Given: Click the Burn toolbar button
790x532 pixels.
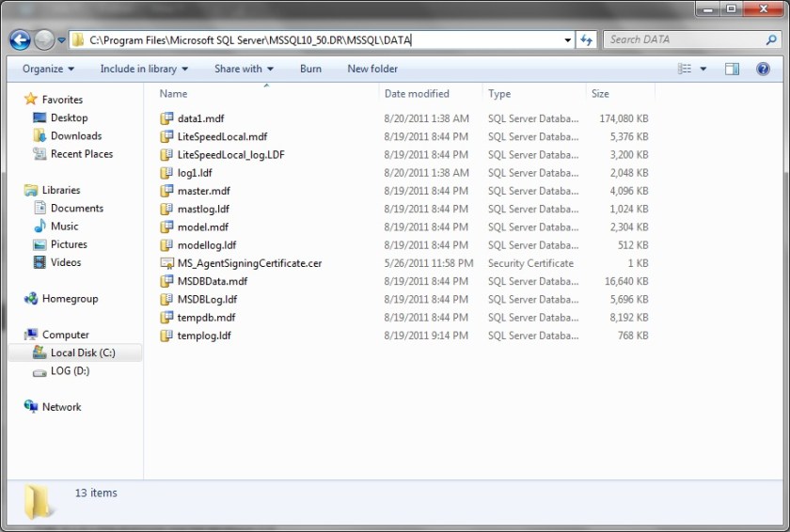Looking at the screenshot, I should (x=310, y=69).
